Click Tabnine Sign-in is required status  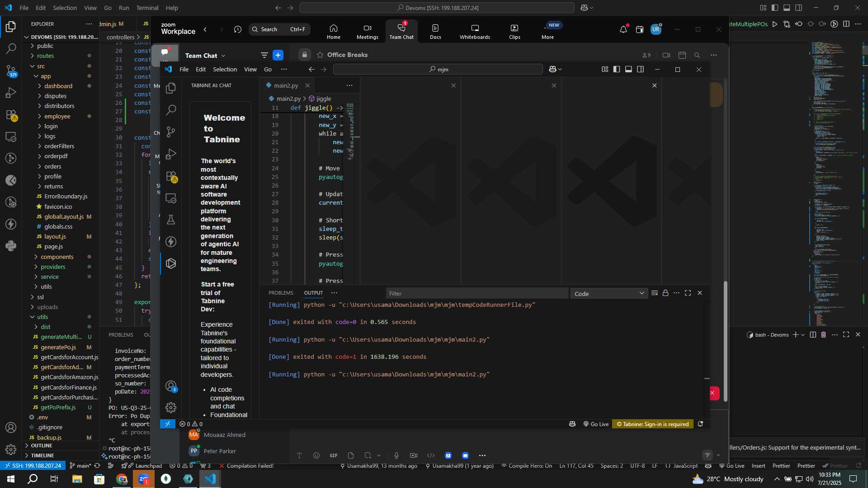[x=653, y=424]
